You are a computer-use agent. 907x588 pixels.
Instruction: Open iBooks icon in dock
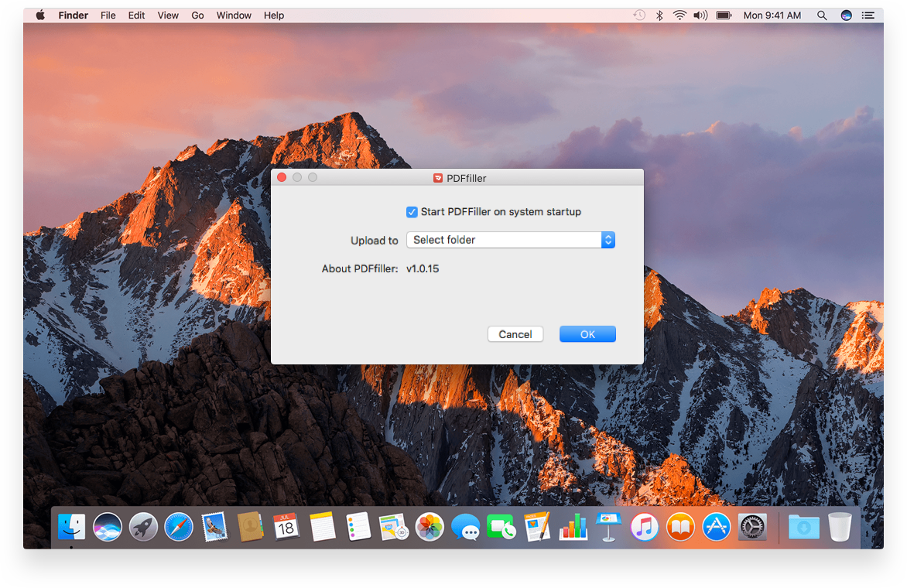click(x=680, y=527)
